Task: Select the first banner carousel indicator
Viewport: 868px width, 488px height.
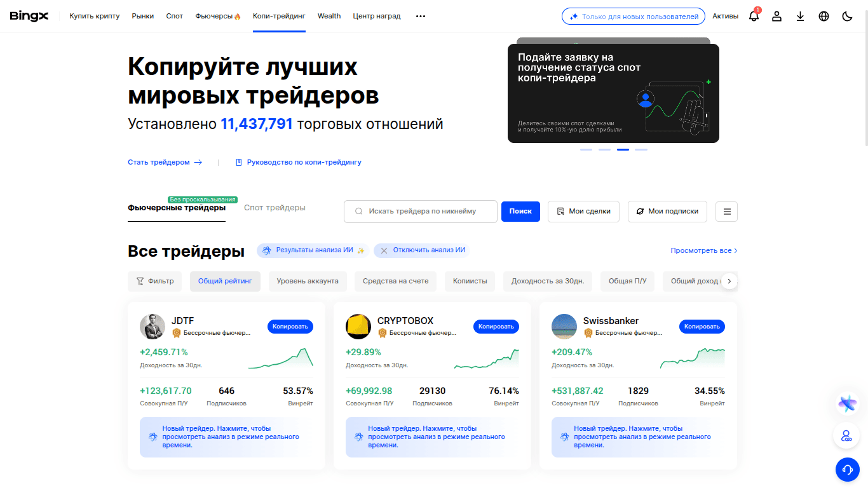Action: tap(586, 150)
